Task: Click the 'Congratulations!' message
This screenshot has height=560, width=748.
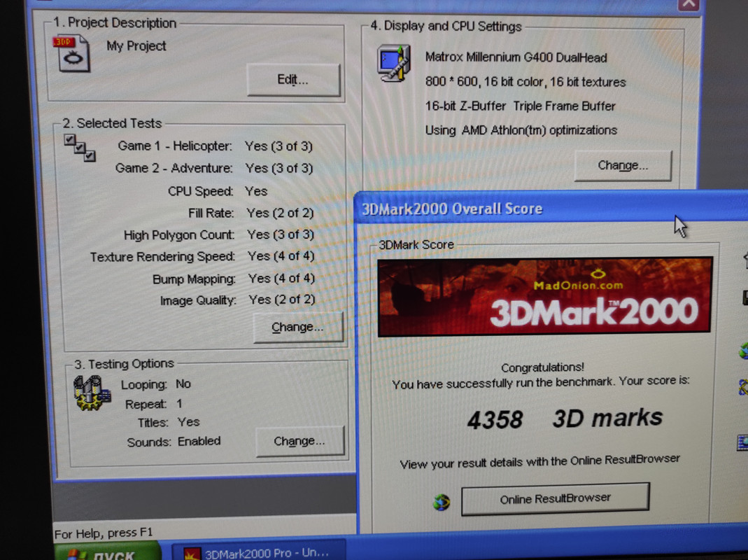Action: pos(542,367)
